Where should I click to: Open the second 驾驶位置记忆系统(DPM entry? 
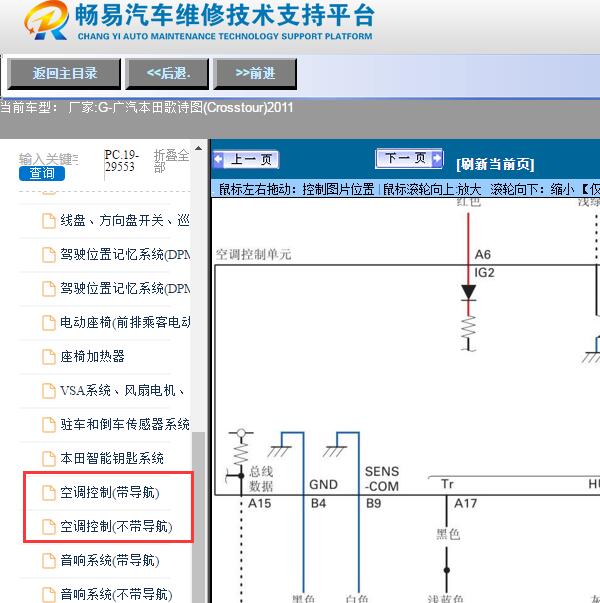(125, 288)
